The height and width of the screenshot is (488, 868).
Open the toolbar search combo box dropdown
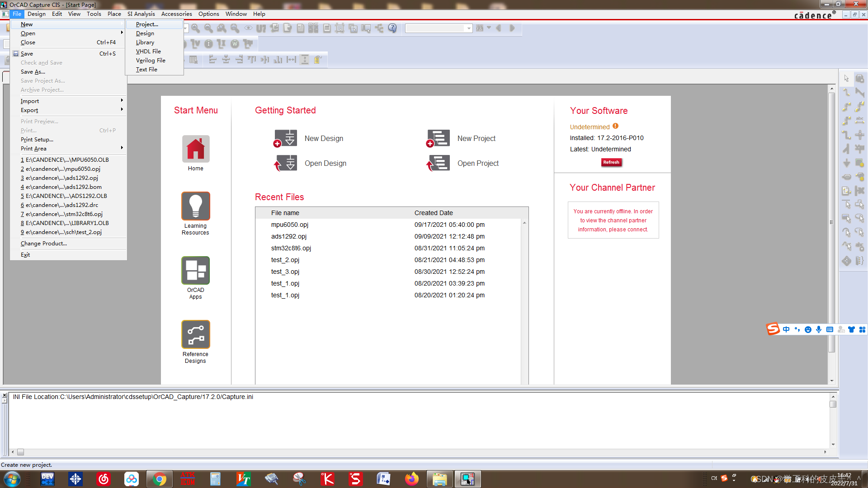click(469, 28)
